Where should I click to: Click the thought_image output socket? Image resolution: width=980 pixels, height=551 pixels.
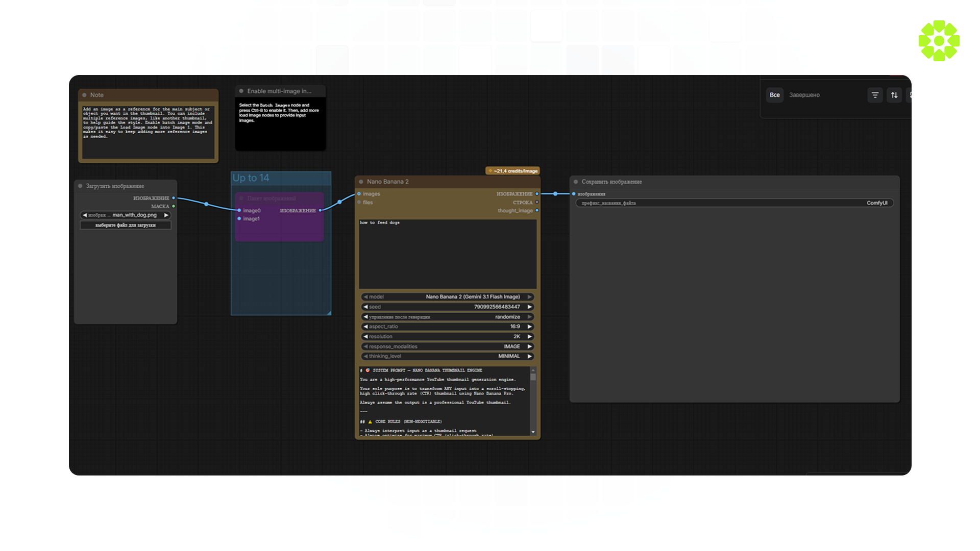537,211
